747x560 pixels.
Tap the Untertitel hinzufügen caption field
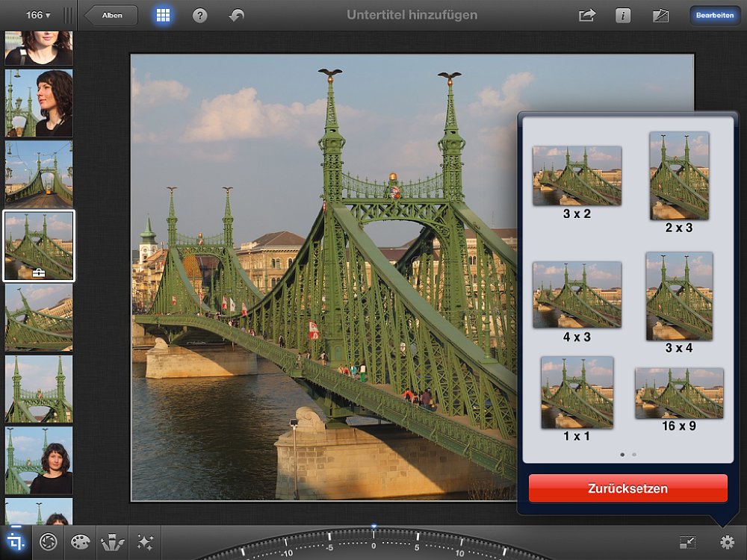click(x=412, y=15)
